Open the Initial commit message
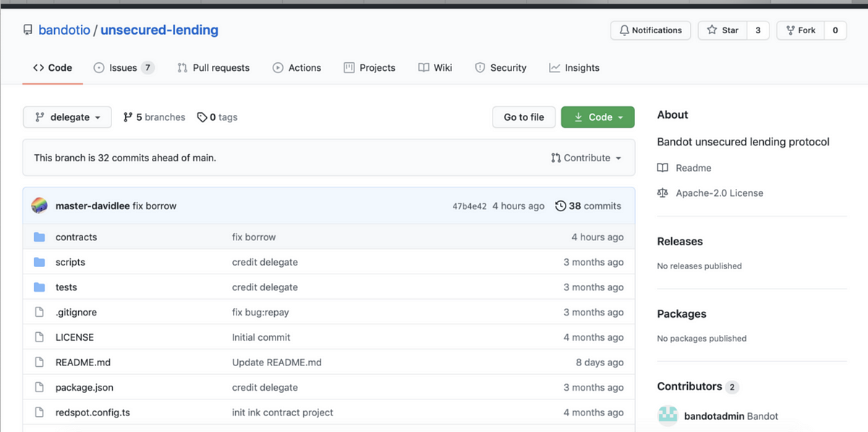This screenshot has width=868, height=432. coord(261,337)
